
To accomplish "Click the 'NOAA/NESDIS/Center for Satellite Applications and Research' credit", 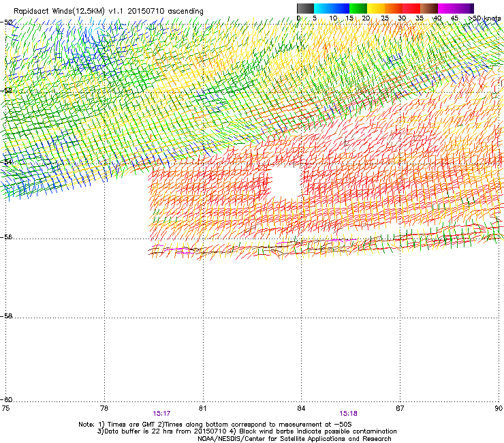I will coord(294,439).
